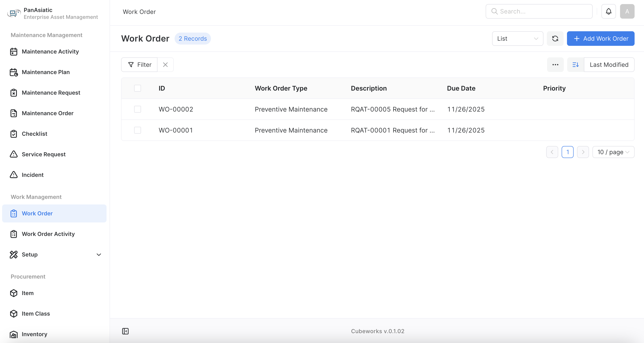Open the Maintenance Activity section
The width and height of the screenshot is (644, 343).
pyautogui.click(x=50, y=52)
